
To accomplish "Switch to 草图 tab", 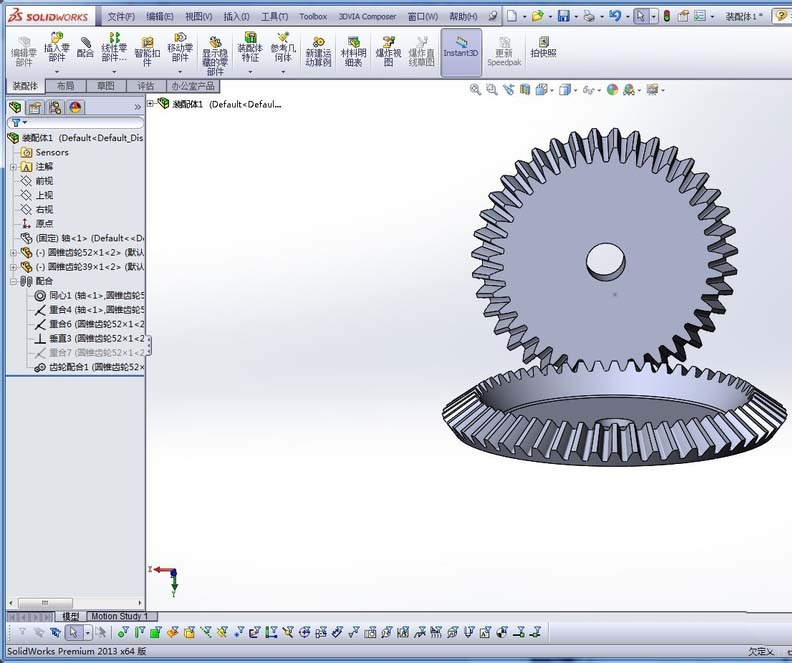I will coord(106,86).
